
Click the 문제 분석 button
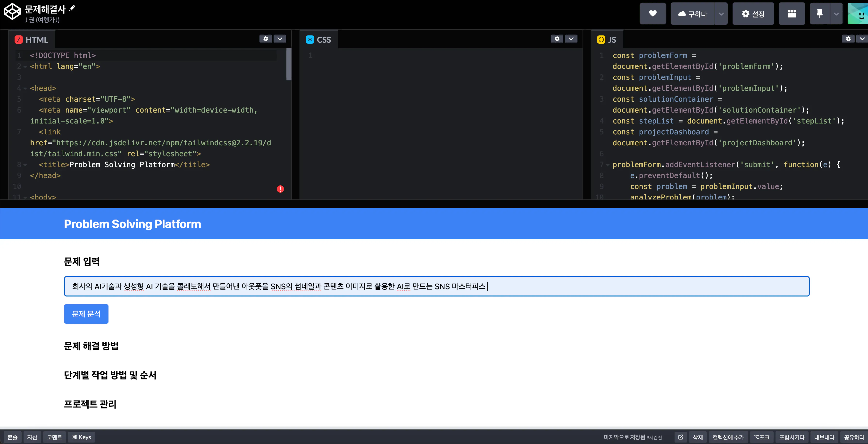tap(86, 314)
